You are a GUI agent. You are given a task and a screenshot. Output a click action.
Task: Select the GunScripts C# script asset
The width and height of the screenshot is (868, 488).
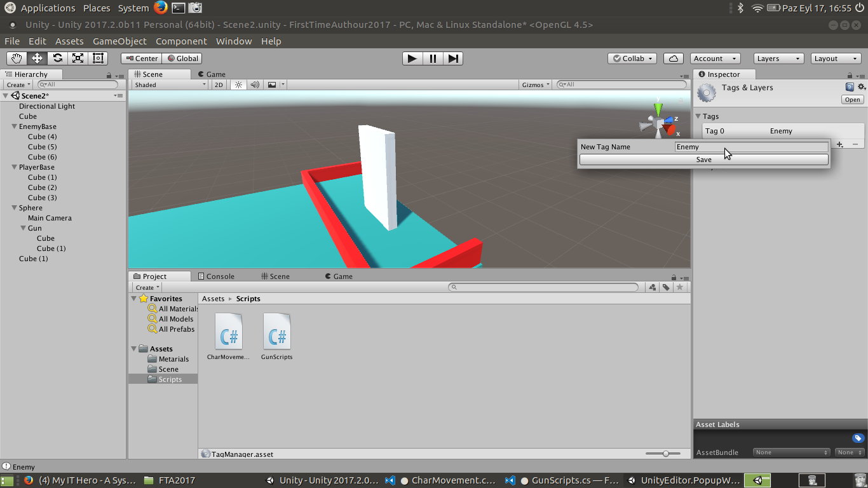277,337
